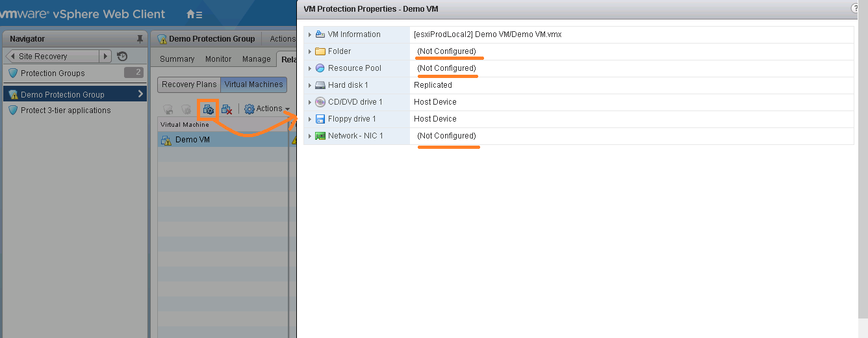The width and height of the screenshot is (868, 338).
Task: Open the vSphere Home menu icon
Action: point(194,14)
